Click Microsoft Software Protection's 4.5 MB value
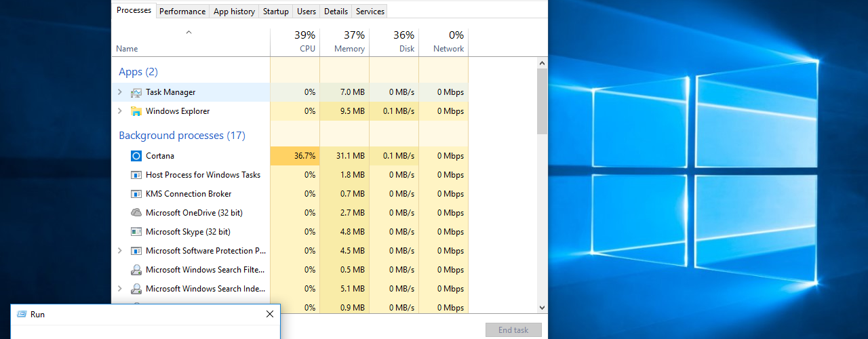 click(353, 251)
